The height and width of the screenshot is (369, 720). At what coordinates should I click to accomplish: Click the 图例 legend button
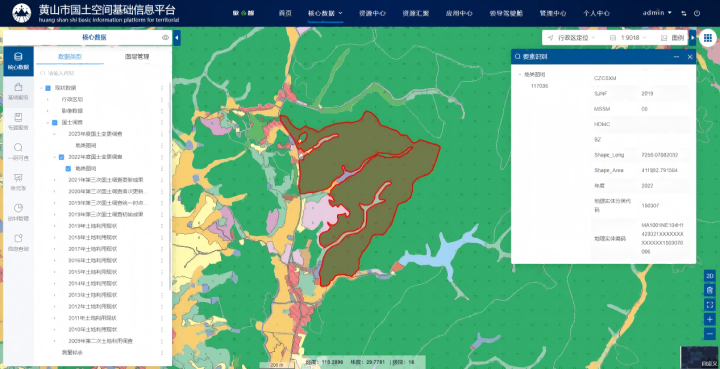673,38
